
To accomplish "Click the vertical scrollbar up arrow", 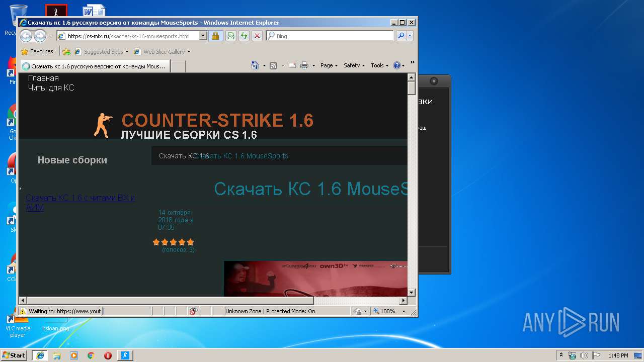I will 411,78.
